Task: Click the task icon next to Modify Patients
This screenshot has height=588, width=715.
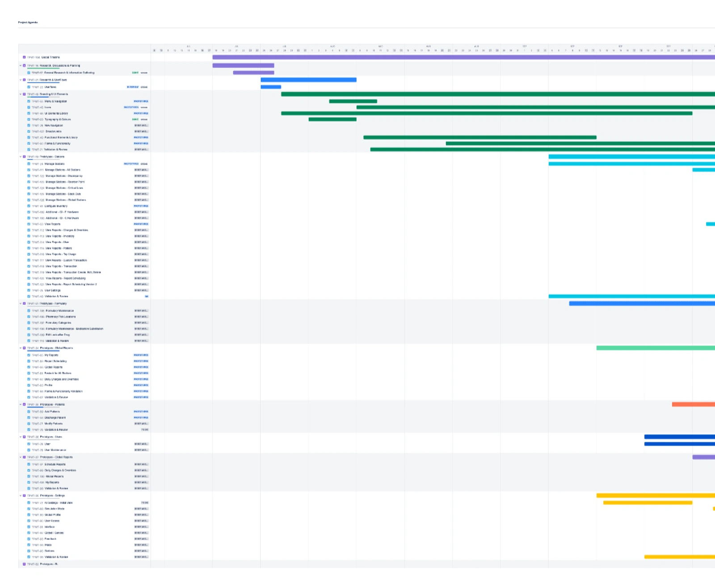Action: [29, 424]
